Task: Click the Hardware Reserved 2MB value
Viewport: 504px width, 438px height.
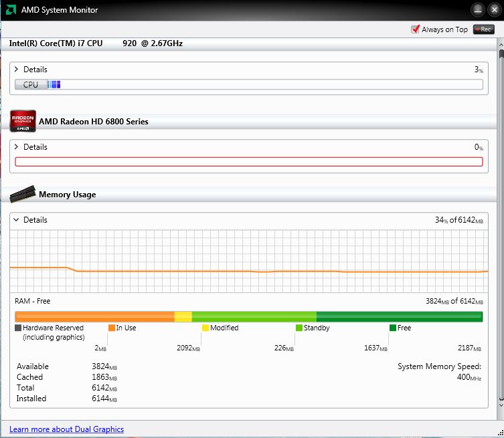Action: pyautogui.click(x=100, y=348)
